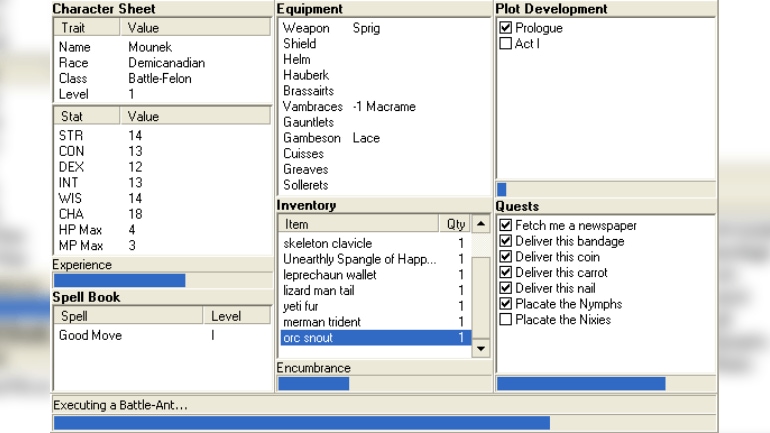770x433 pixels.
Task: Click the Item column header in Inventory
Action: pos(360,225)
